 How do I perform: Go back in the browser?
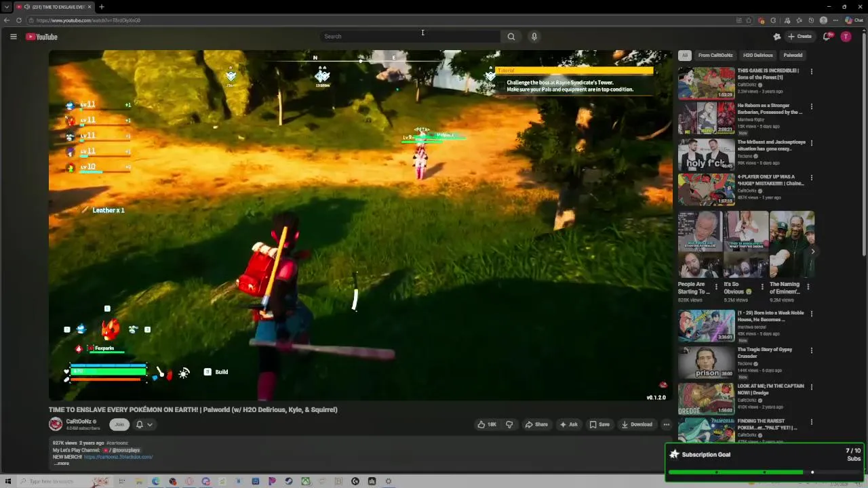(x=7, y=20)
